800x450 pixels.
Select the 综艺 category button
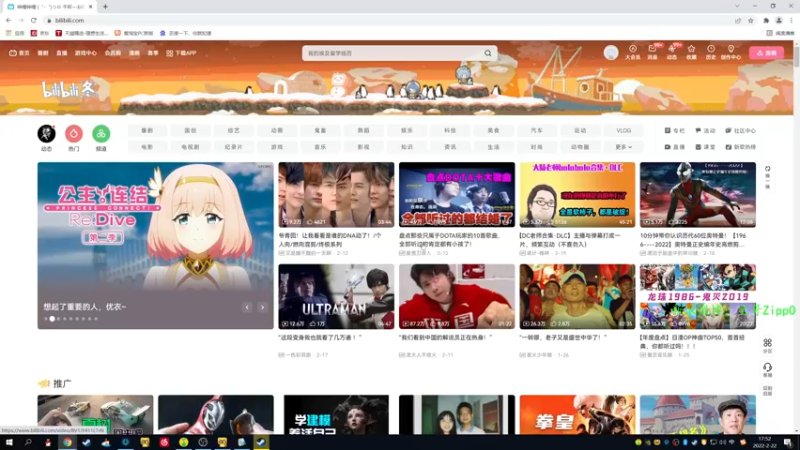point(234,131)
